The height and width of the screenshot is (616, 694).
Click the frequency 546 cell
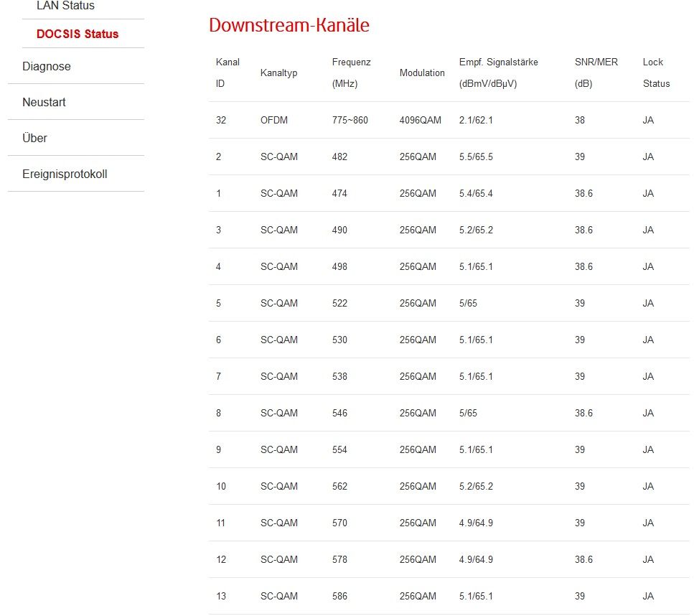[339, 413]
